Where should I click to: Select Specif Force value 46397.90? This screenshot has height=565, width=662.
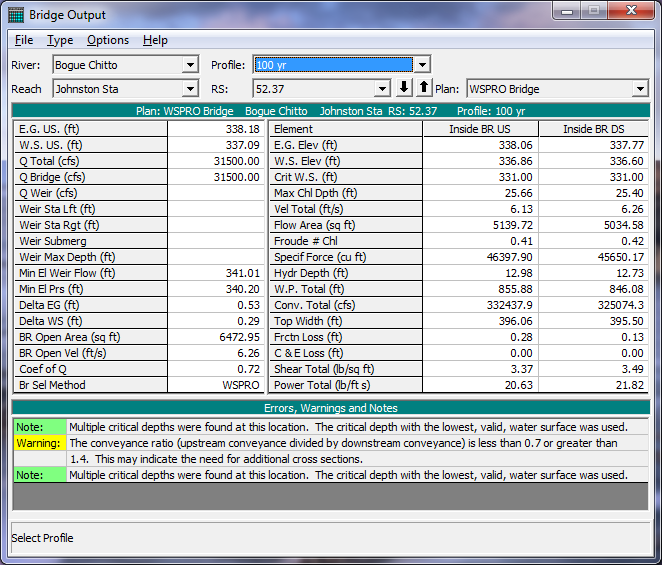(x=480, y=257)
